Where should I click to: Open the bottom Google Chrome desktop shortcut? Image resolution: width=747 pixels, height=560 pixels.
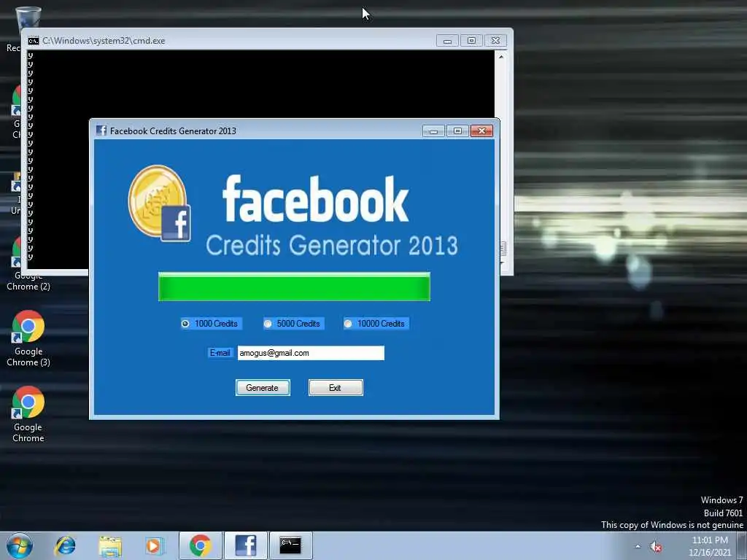(x=28, y=414)
